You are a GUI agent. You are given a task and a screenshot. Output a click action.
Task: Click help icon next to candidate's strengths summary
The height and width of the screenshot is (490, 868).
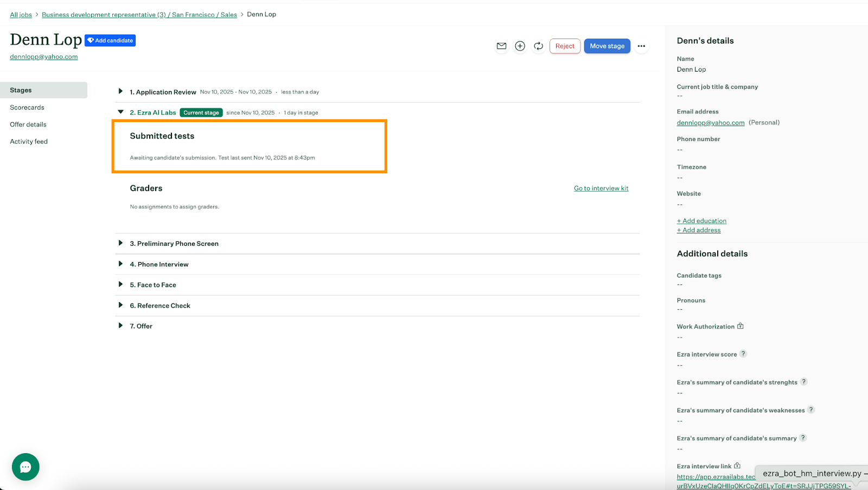click(804, 382)
